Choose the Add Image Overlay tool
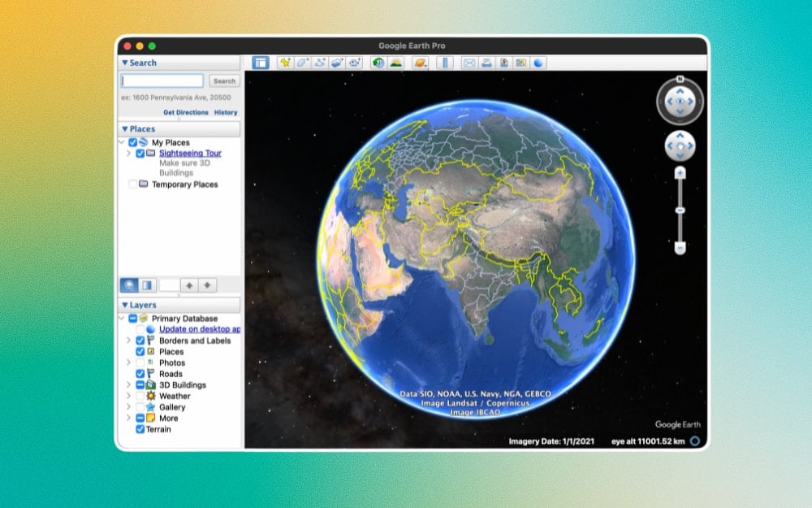Viewport: 812px width, 508px height. 337,63
